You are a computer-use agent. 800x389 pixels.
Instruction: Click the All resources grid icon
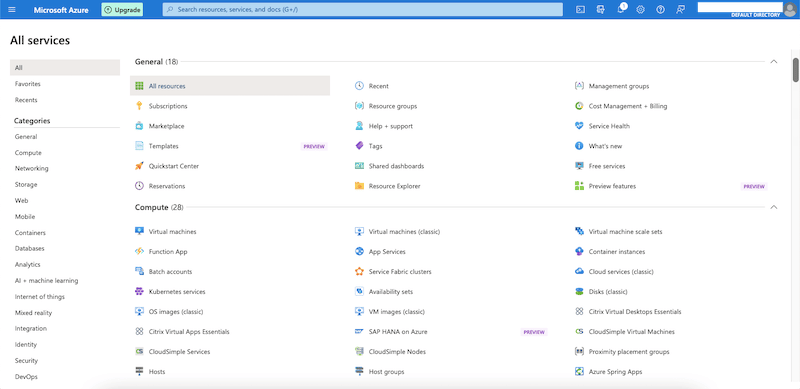tap(139, 86)
